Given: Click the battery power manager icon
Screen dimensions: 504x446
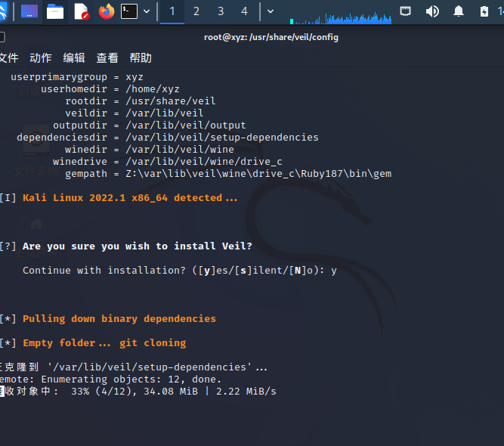Looking at the screenshot, I should [484, 11].
